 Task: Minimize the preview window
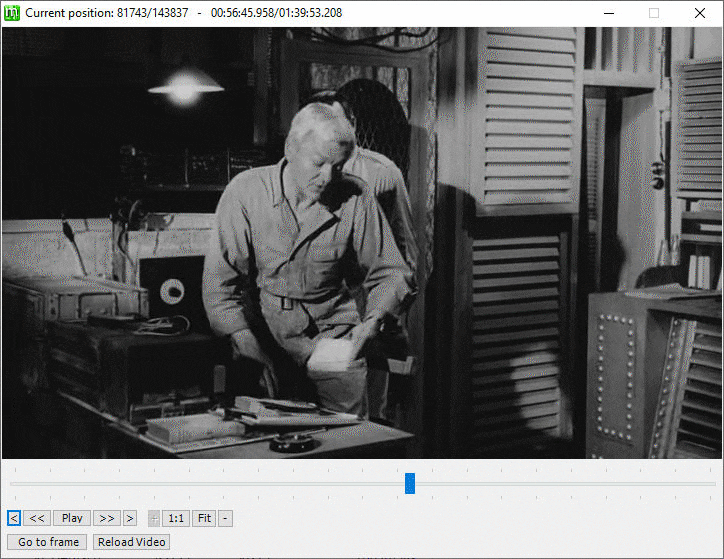coord(609,13)
